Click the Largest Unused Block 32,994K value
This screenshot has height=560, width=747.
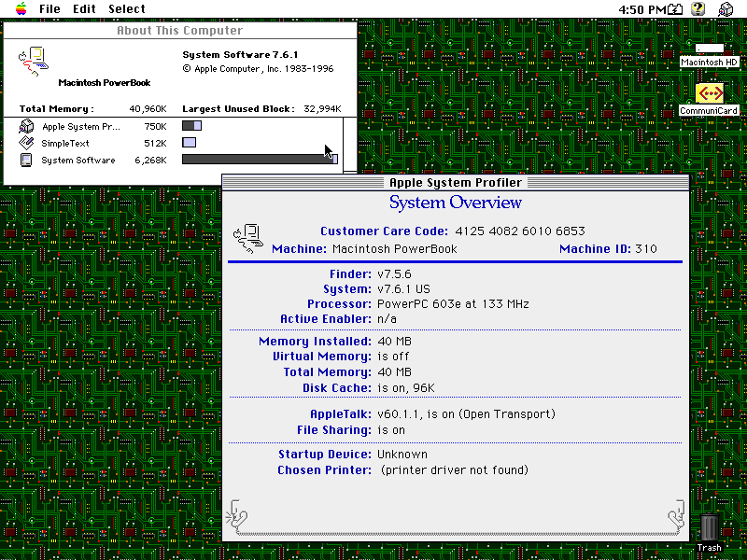pyautogui.click(x=322, y=109)
